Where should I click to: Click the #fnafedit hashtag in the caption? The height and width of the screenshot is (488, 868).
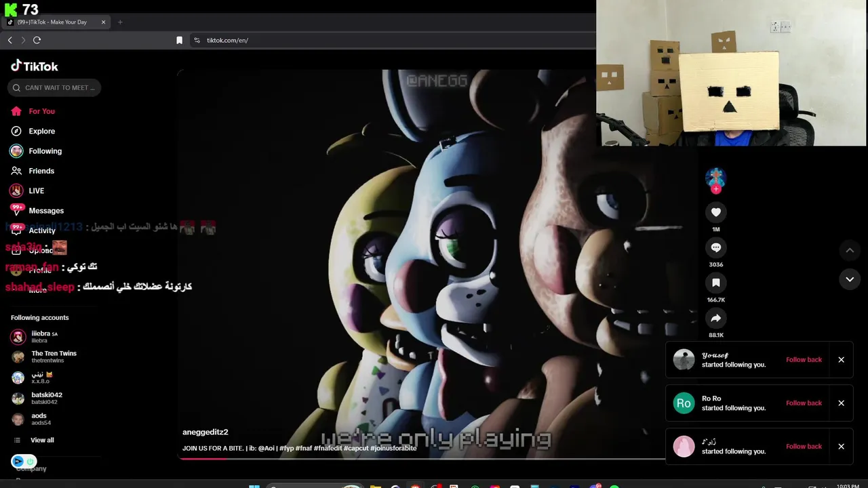328,448
